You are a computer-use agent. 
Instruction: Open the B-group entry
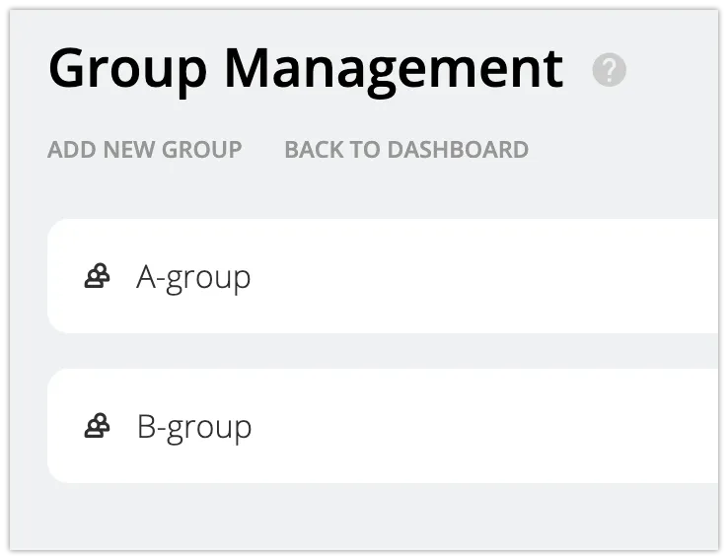(194, 427)
